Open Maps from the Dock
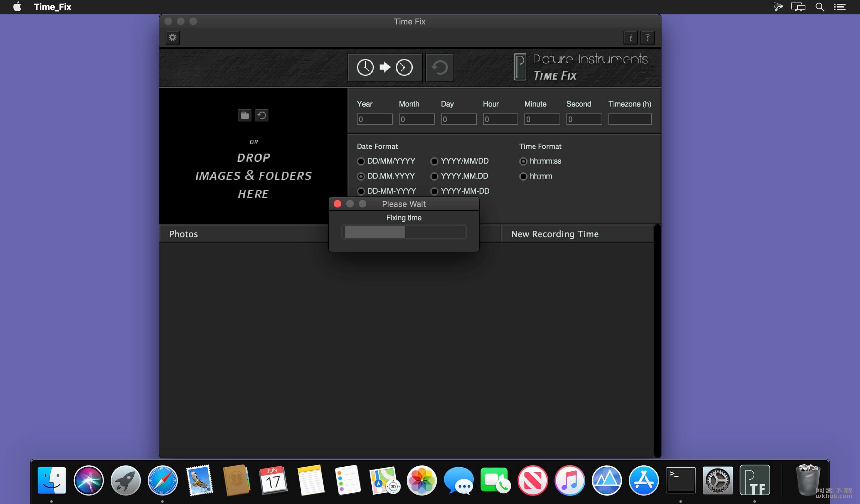 coord(385,480)
